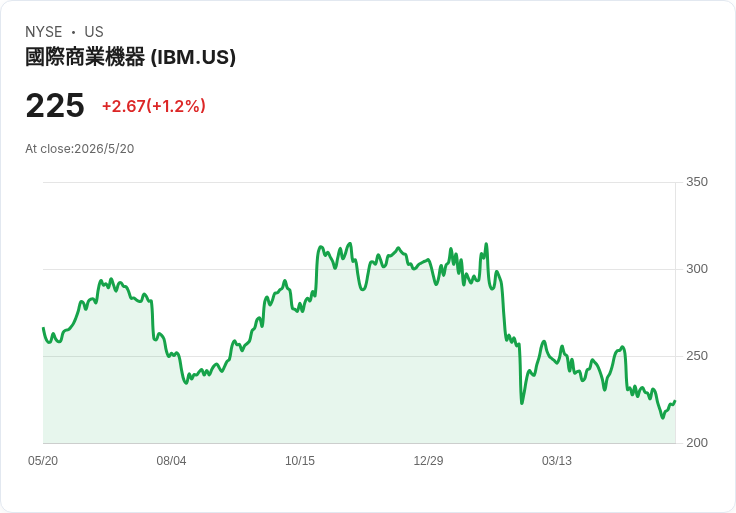736x513 pixels.
Task: Click the 300 y-axis value label
Action: click(x=697, y=269)
